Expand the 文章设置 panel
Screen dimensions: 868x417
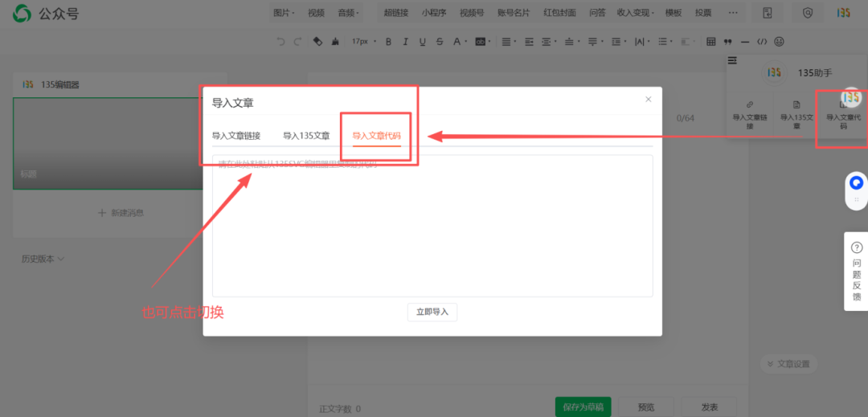[x=788, y=364]
